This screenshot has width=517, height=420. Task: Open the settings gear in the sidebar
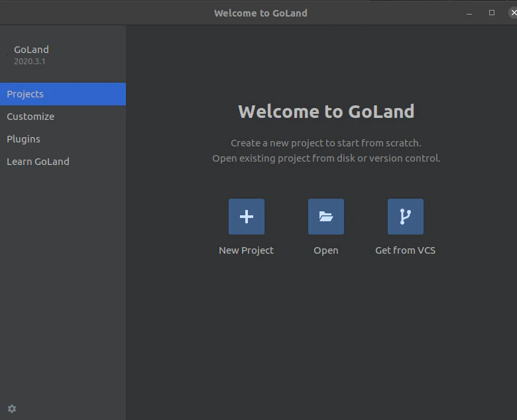pyautogui.click(x=12, y=409)
